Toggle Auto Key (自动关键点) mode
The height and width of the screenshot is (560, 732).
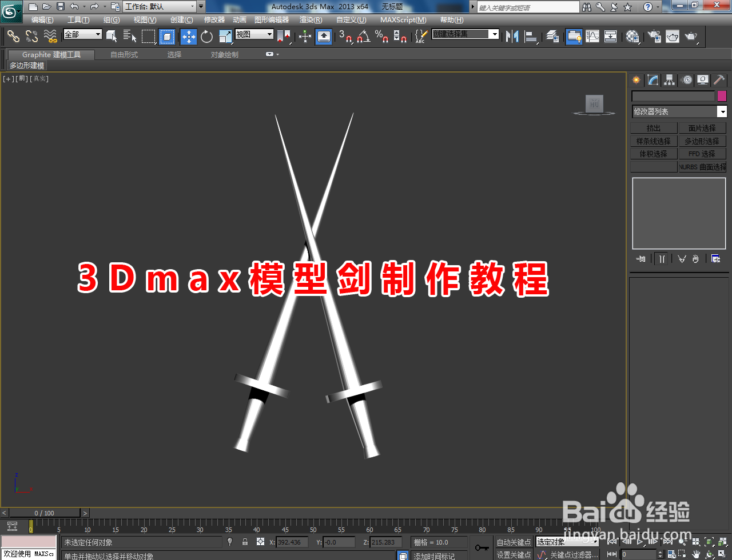[514, 542]
